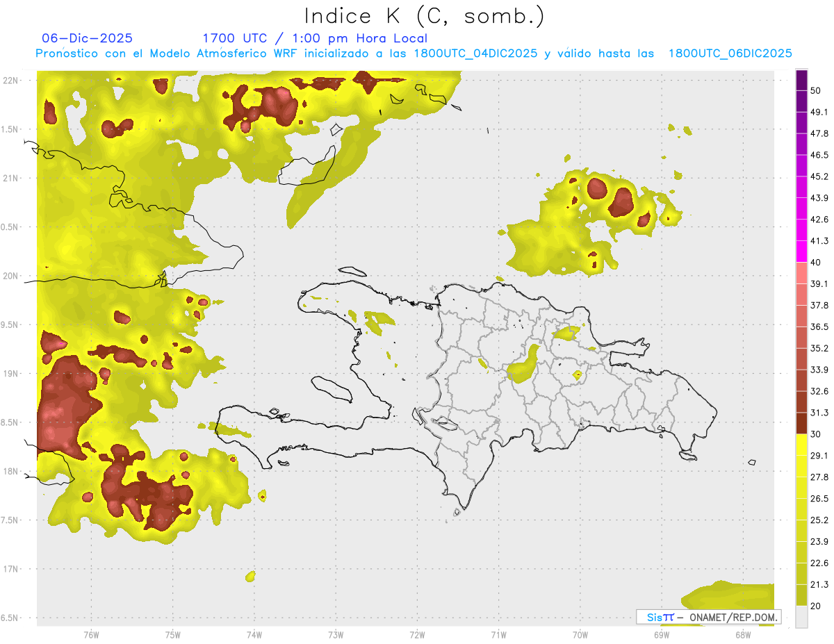Click the yellow color scale segment between 29.1 and 30

click(801, 445)
